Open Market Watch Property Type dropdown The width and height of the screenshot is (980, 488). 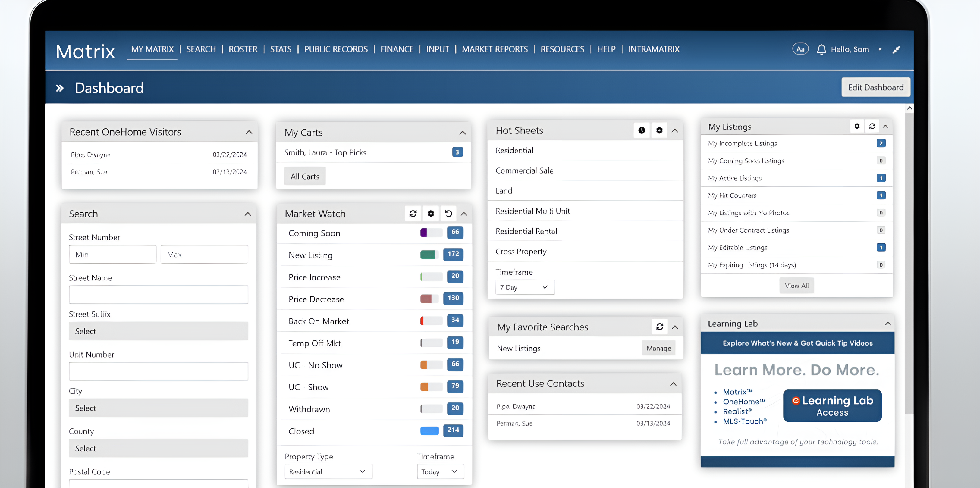pyautogui.click(x=328, y=471)
